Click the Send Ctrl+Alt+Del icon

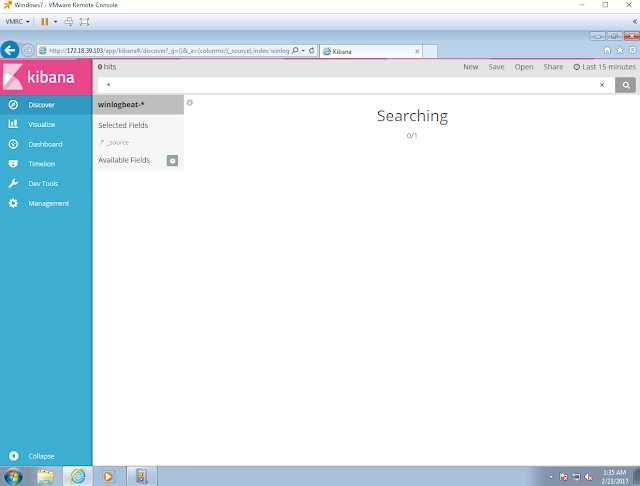(69, 22)
